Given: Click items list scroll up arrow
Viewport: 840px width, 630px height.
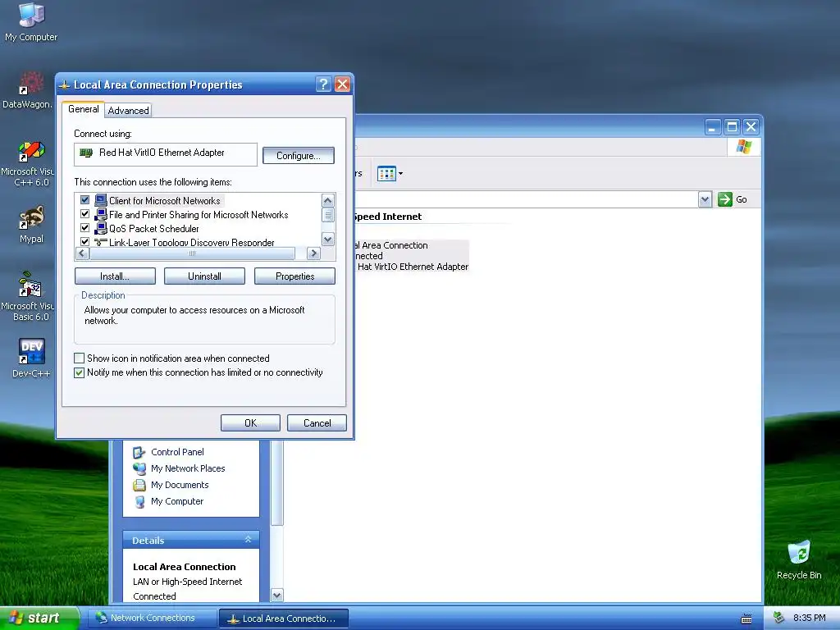Looking at the screenshot, I should (x=328, y=200).
